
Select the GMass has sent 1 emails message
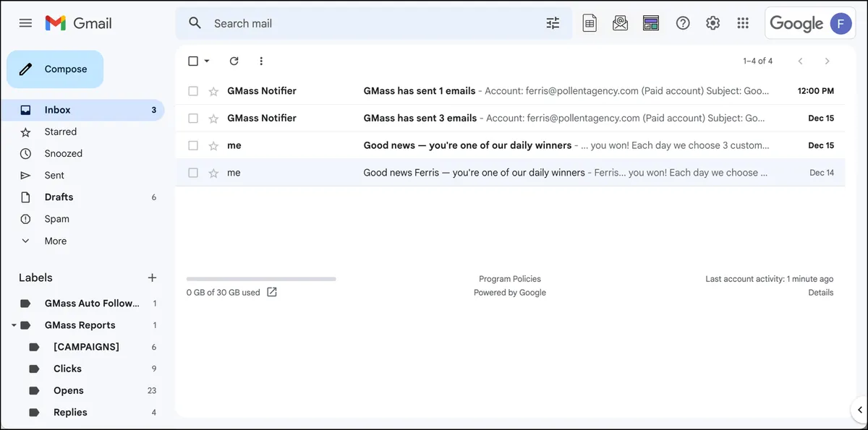click(193, 91)
